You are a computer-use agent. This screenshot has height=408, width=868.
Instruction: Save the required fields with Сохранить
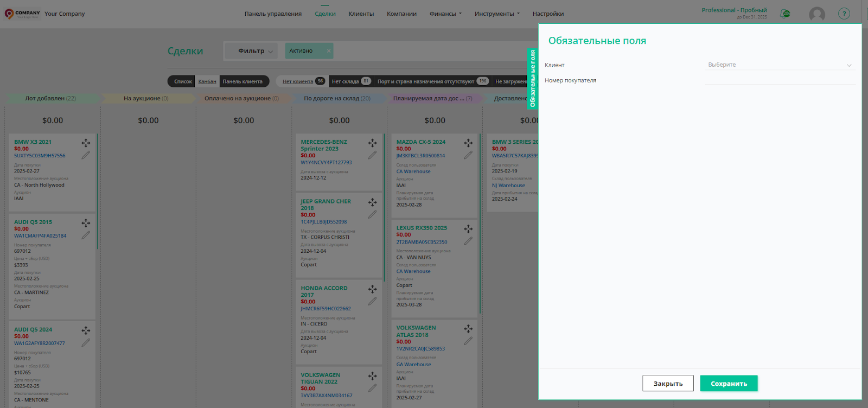(729, 384)
